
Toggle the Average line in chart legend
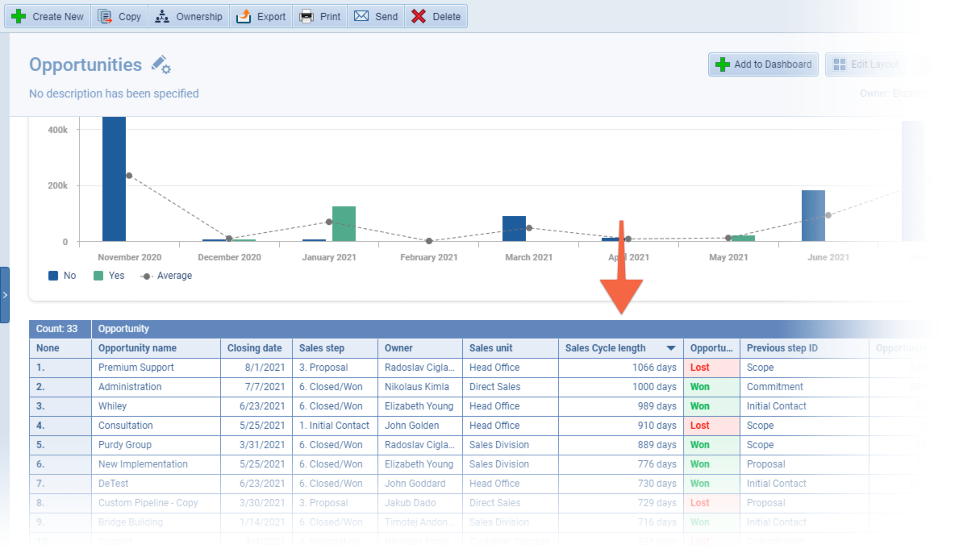pos(146,276)
